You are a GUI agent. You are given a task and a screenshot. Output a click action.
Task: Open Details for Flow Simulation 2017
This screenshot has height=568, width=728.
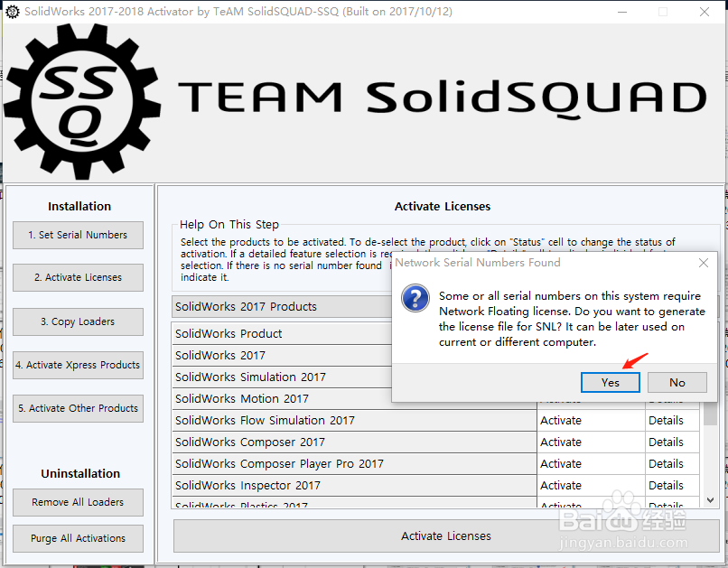click(x=672, y=421)
